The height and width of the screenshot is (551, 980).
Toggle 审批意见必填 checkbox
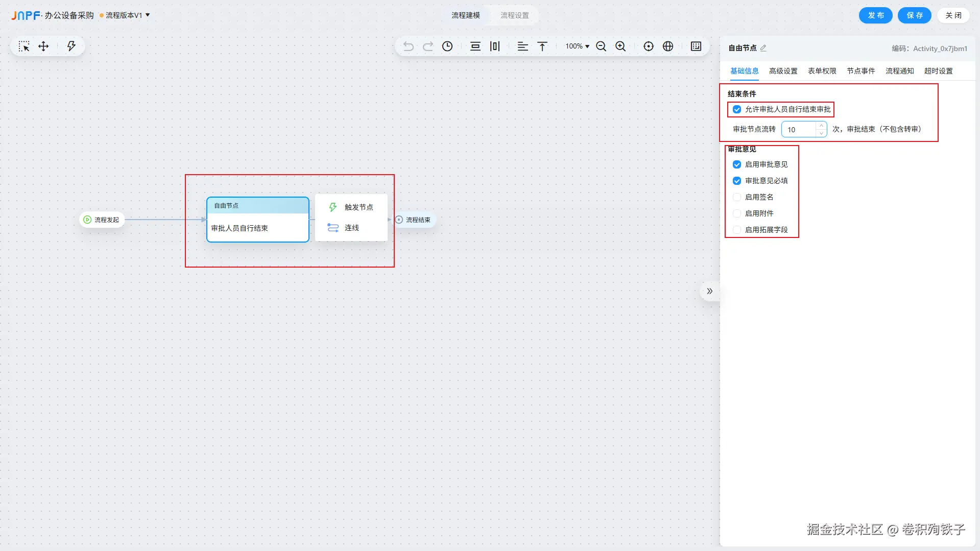[x=737, y=181]
